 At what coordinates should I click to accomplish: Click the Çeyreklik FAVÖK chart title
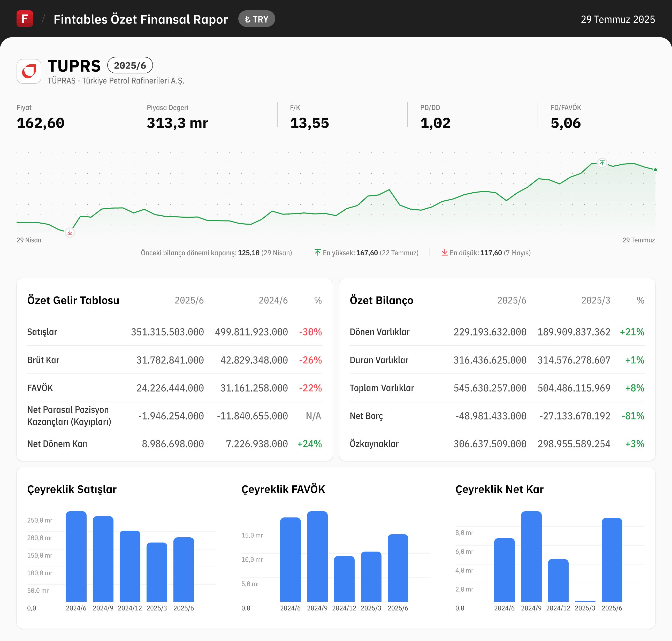point(283,489)
